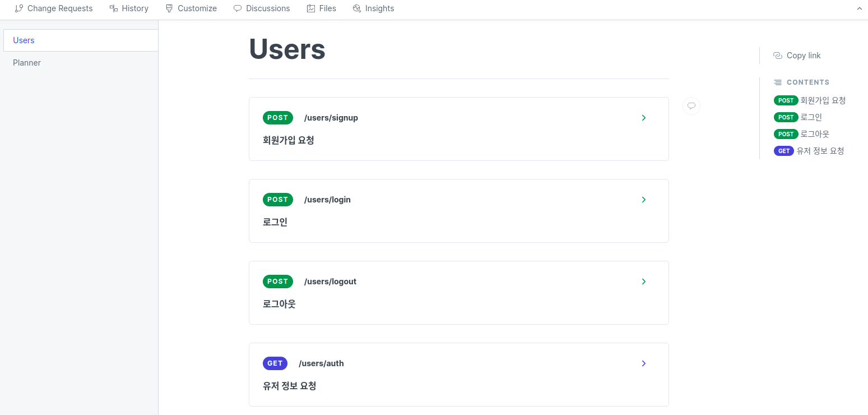View the Insights dashboard
The height and width of the screenshot is (415, 868).
pyautogui.click(x=373, y=8)
